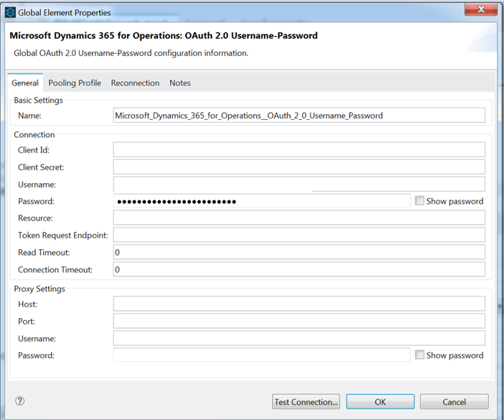
Task: Focus the Connection Timeout field
Action: (299, 270)
